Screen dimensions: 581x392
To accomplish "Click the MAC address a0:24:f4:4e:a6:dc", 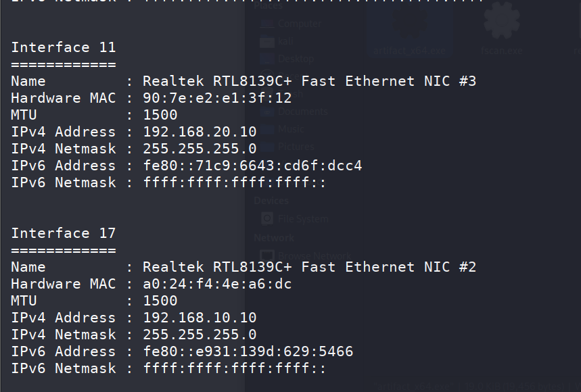I will click(217, 284).
